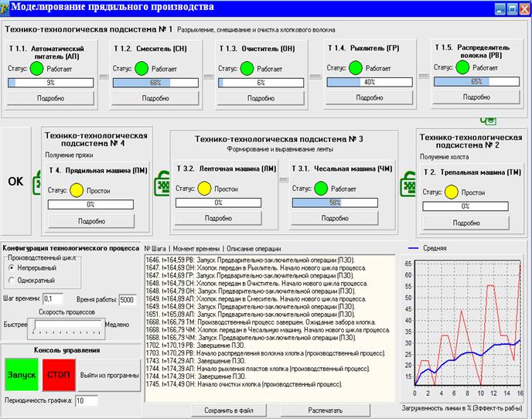Click the Время работы input field
Image resolution: width=532 pixels, height=419 pixels.
point(128,300)
